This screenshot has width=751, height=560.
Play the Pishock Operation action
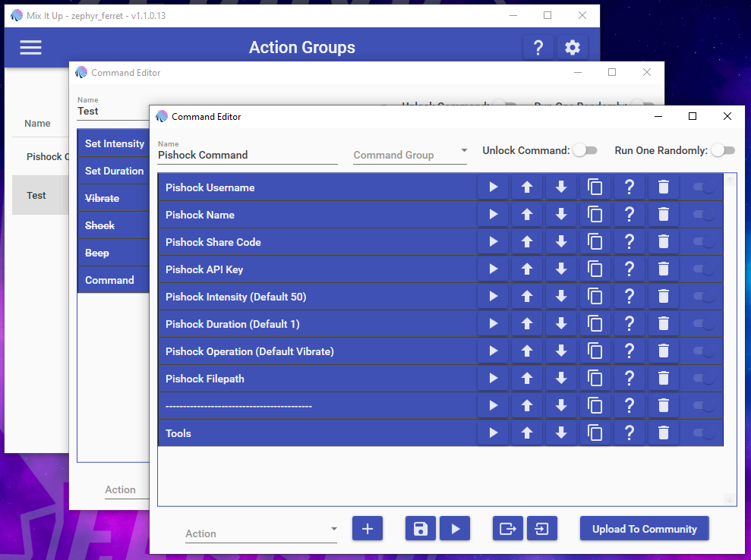point(493,351)
